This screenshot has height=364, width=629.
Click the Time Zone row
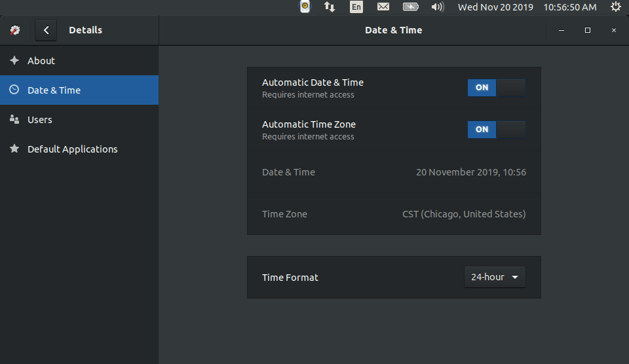(x=393, y=214)
